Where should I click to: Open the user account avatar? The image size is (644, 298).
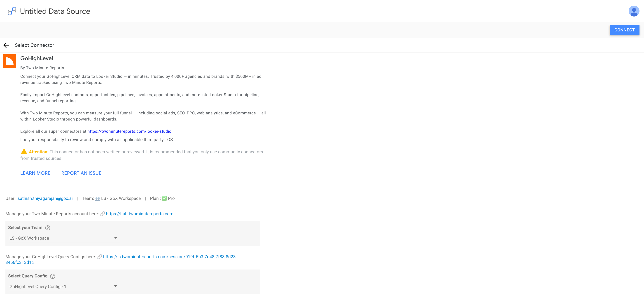(634, 11)
